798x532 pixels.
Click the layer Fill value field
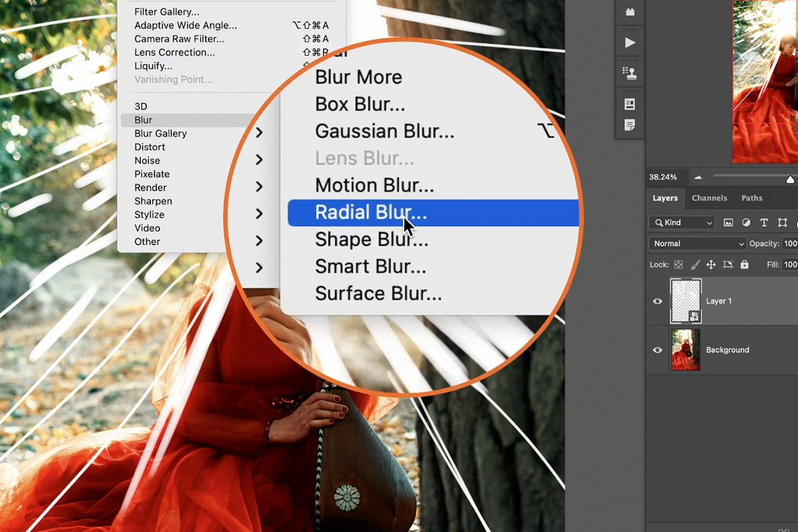(x=790, y=265)
